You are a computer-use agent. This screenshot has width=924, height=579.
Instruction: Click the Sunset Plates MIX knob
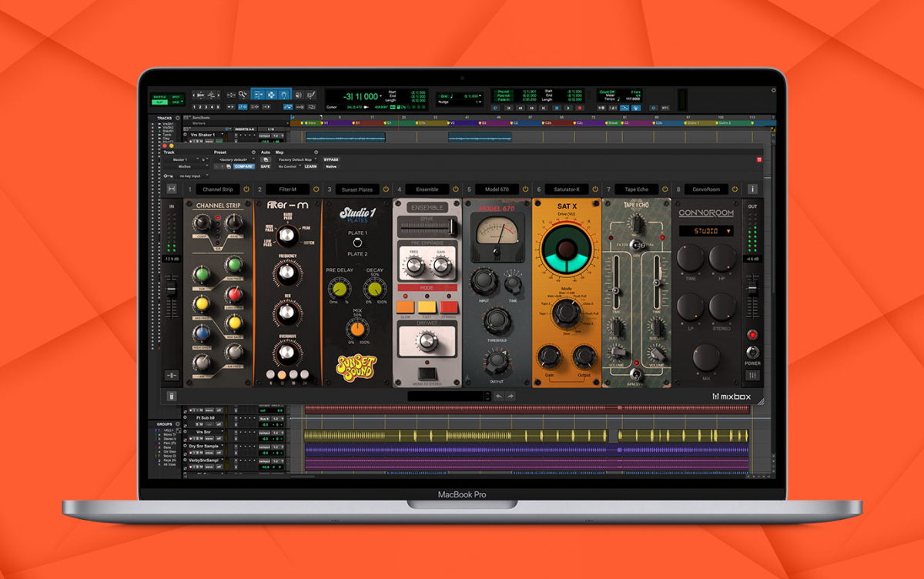(x=356, y=329)
